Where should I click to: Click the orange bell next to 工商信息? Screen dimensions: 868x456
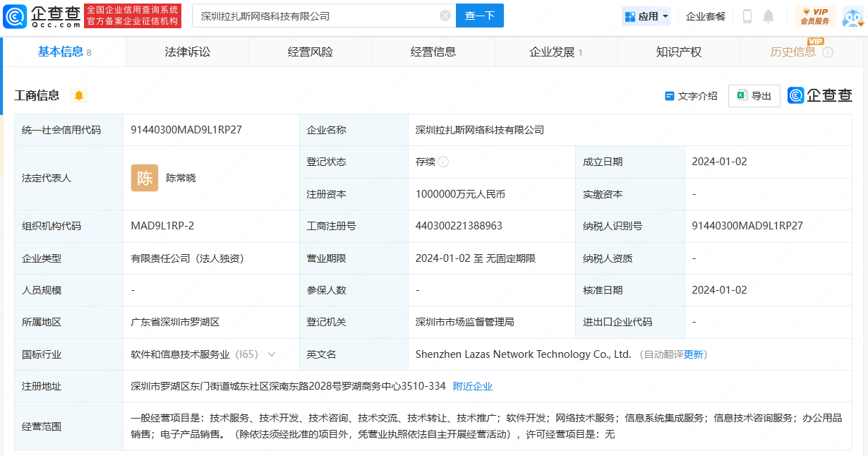[x=78, y=95]
